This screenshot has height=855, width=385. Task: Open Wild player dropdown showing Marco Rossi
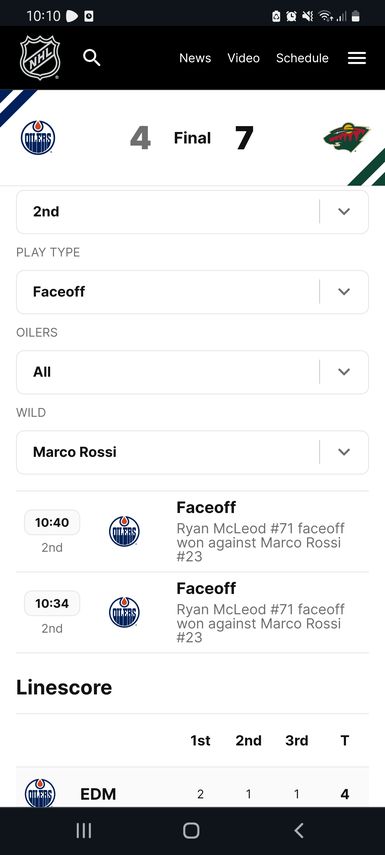192,452
